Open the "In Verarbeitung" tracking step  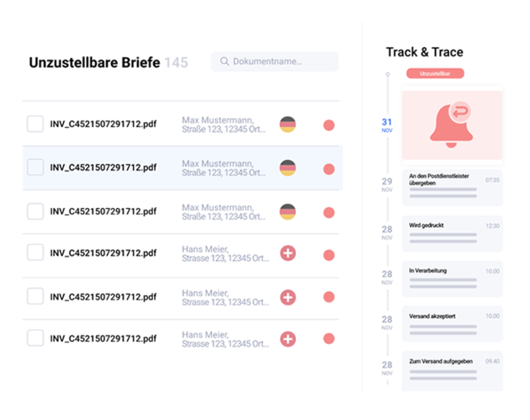[452, 279]
